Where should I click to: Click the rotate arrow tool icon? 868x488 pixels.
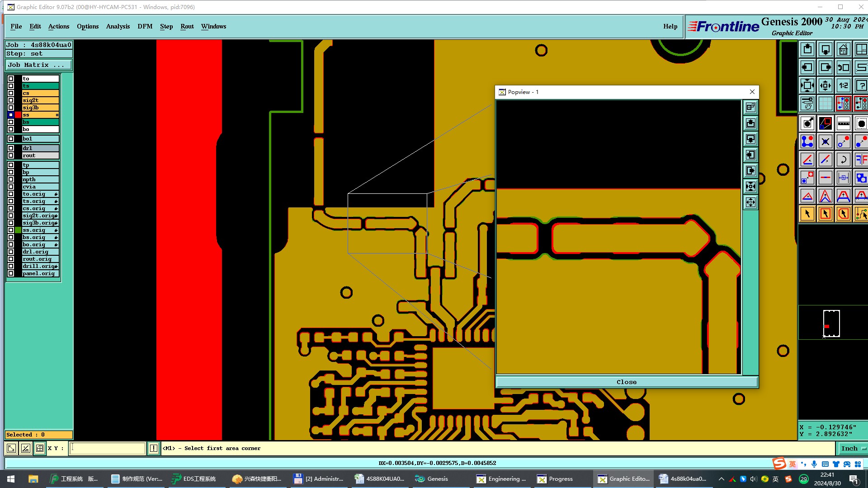pos(843,160)
